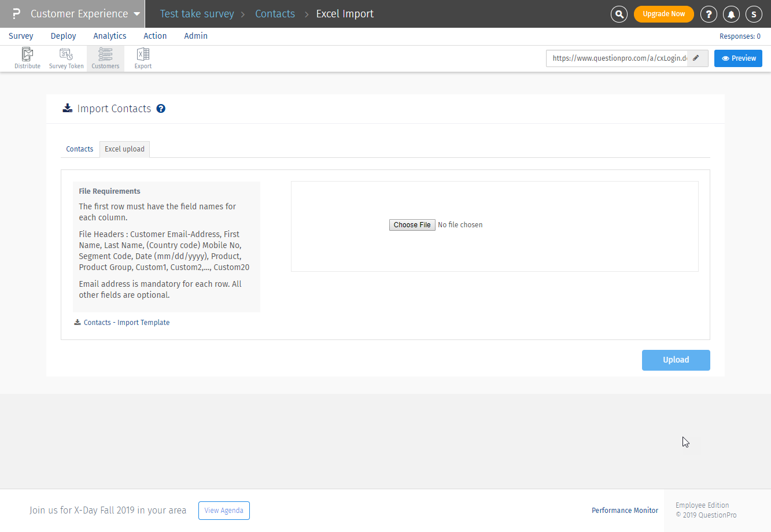Viewport: 771px width, 532px height.
Task: Open the Deploy menu
Action: 63,36
